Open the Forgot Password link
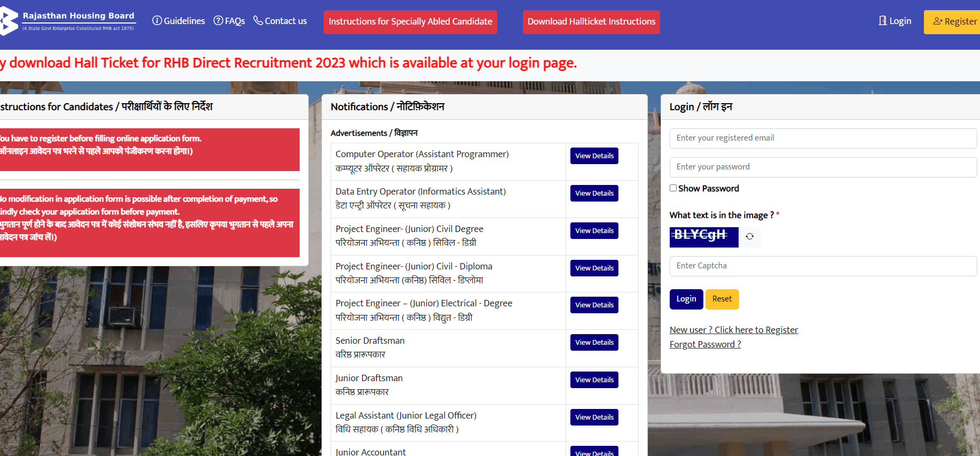 pyautogui.click(x=705, y=345)
